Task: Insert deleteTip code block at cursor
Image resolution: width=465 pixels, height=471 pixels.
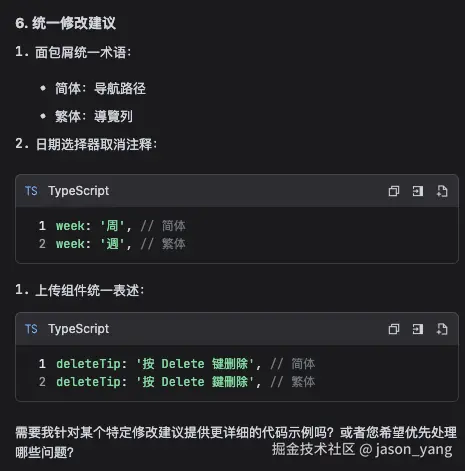Action: click(418, 329)
